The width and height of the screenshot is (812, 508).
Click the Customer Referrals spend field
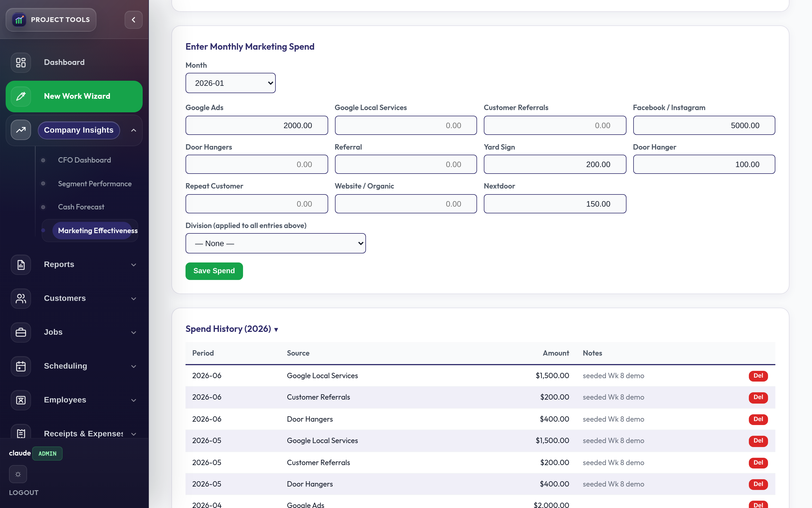[x=555, y=125]
